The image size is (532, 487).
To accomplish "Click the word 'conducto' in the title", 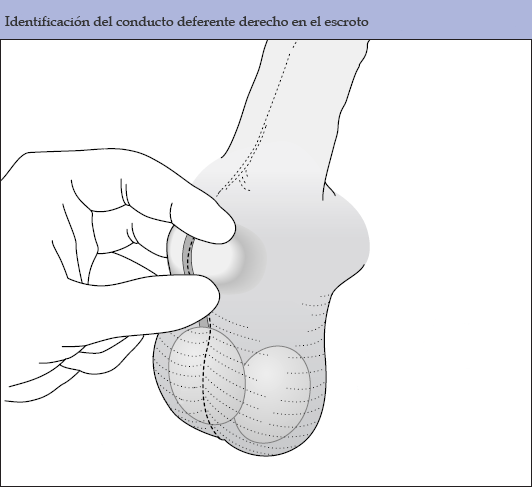I will point(145,22).
